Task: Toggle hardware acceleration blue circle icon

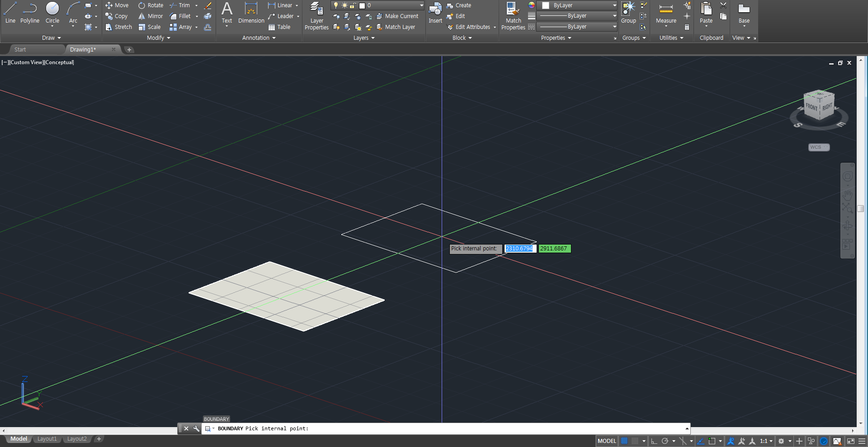Action: pos(824,441)
